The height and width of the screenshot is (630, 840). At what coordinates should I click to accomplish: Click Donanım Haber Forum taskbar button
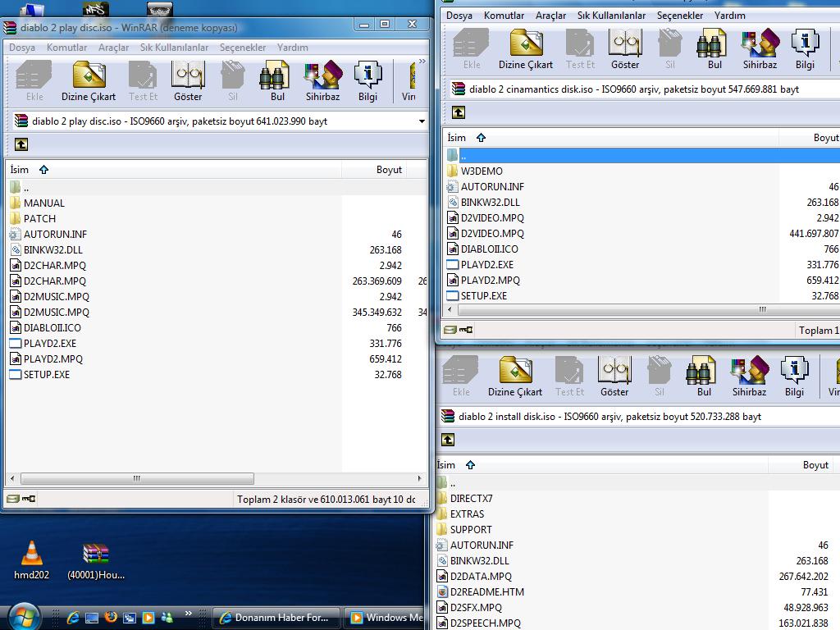[x=276, y=618]
